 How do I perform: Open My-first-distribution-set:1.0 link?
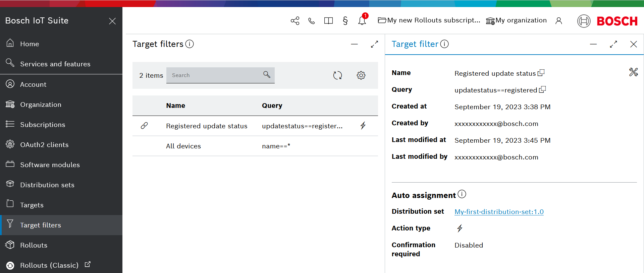point(499,212)
